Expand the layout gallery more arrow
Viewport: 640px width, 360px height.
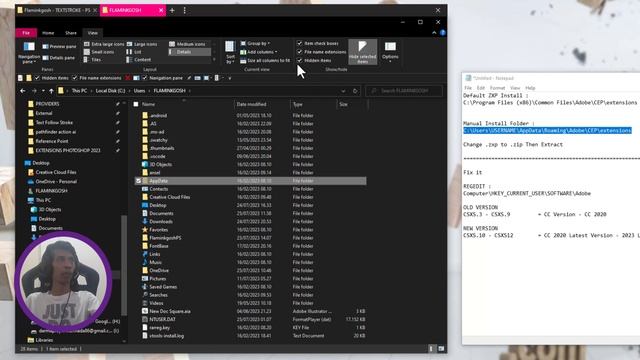pos(214,60)
